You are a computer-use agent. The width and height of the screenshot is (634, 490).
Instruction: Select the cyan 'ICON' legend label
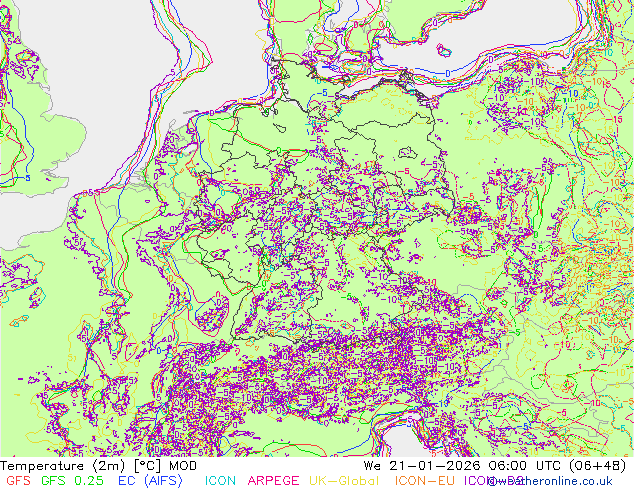click(x=220, y=481)
